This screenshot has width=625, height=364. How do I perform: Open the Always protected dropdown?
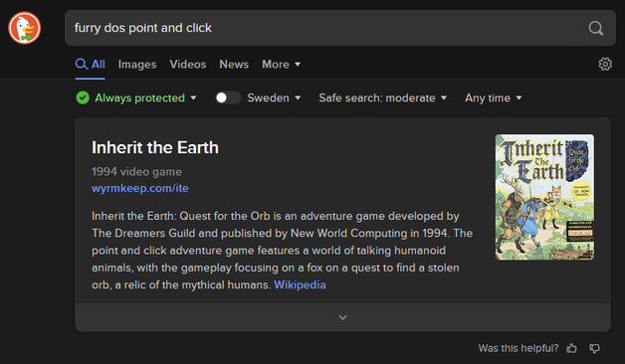click(145, 97)
